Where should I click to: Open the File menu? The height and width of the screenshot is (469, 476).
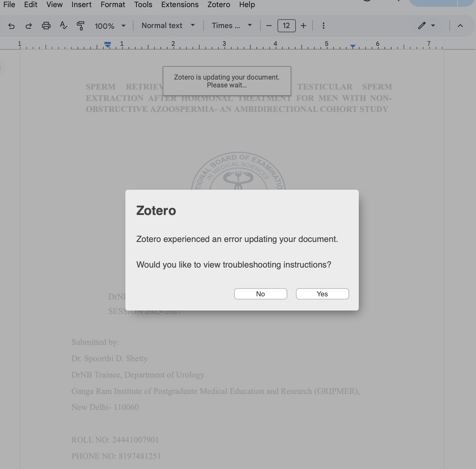tap(9, 5)
